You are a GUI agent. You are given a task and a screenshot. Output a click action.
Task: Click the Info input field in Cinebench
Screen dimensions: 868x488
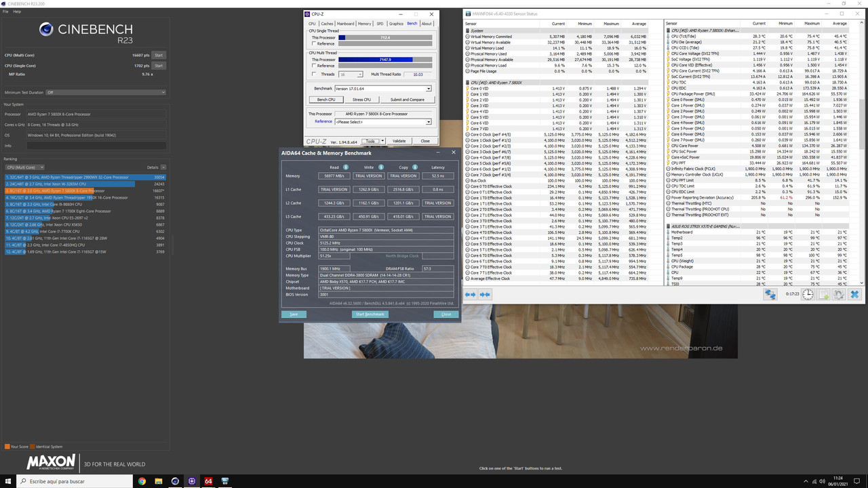(96, 145)
